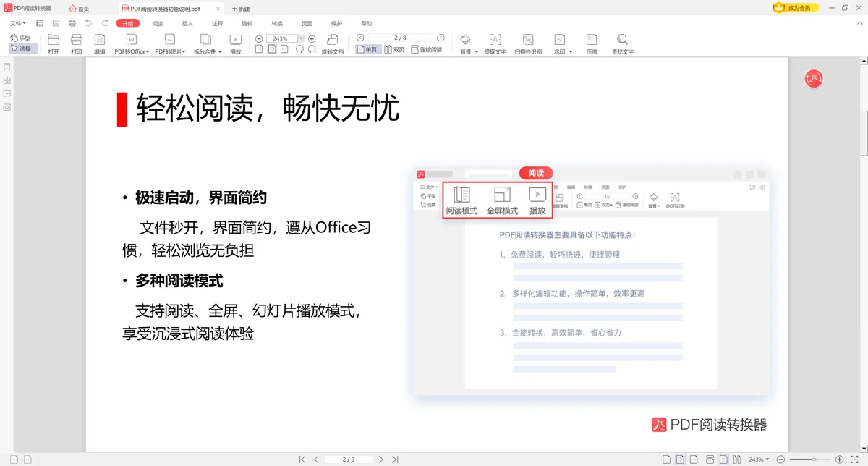Viewport: 868px width, 466px height.
Task: Click the 压缩 compress icon
Action: point(592,44)
